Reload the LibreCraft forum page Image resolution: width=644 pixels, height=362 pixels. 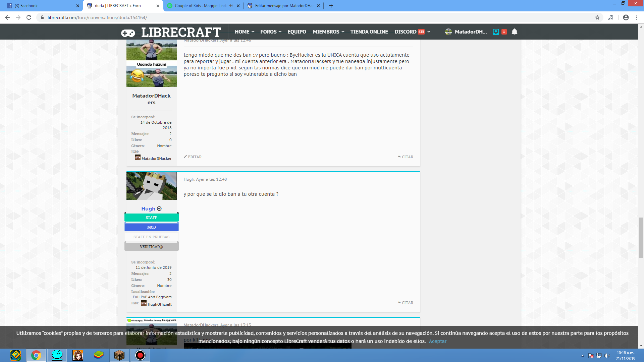[29, 17]
